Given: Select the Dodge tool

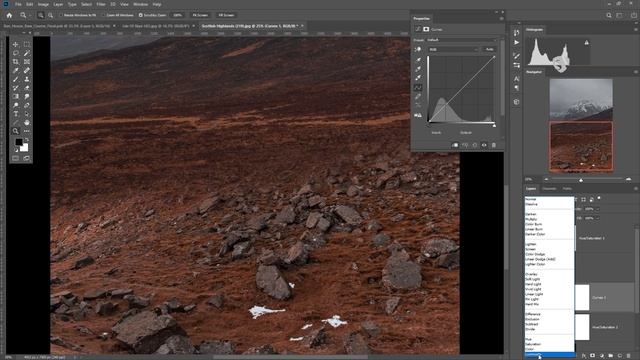Looking at the screenshot, I should [x=16, y=105].
